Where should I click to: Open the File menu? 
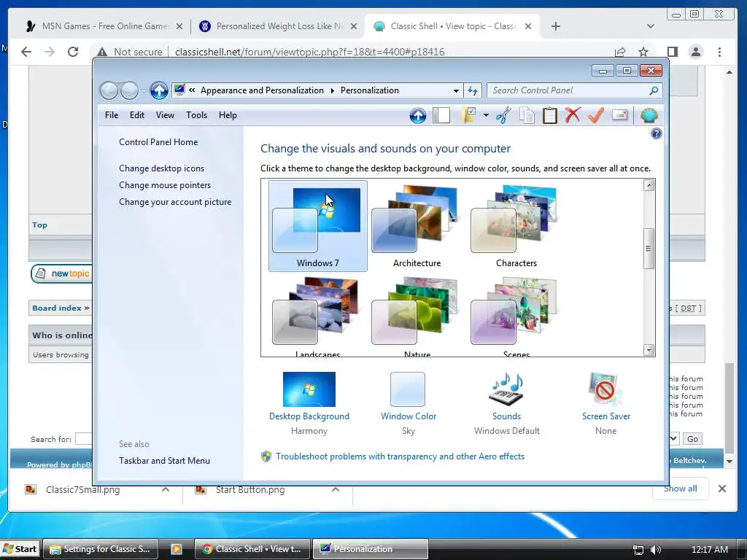(x=112, y=115)
